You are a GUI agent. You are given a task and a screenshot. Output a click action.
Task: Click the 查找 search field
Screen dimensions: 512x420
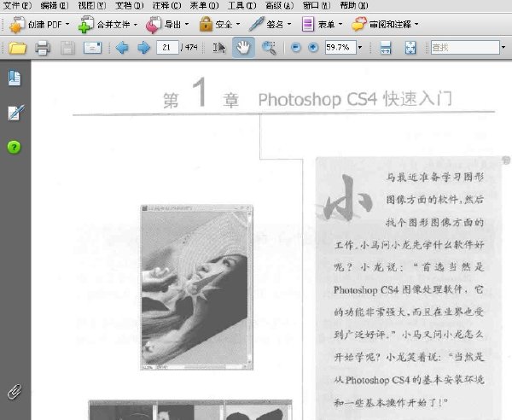pos(465,48)
